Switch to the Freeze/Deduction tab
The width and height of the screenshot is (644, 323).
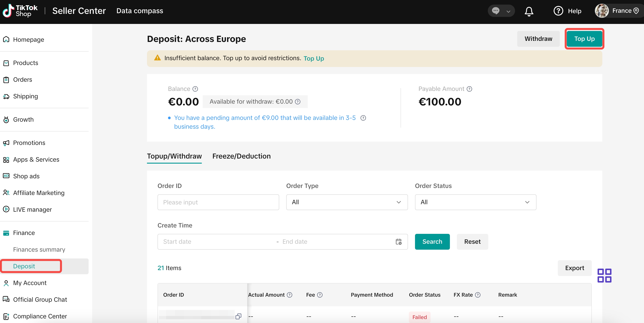coord(241,156)
